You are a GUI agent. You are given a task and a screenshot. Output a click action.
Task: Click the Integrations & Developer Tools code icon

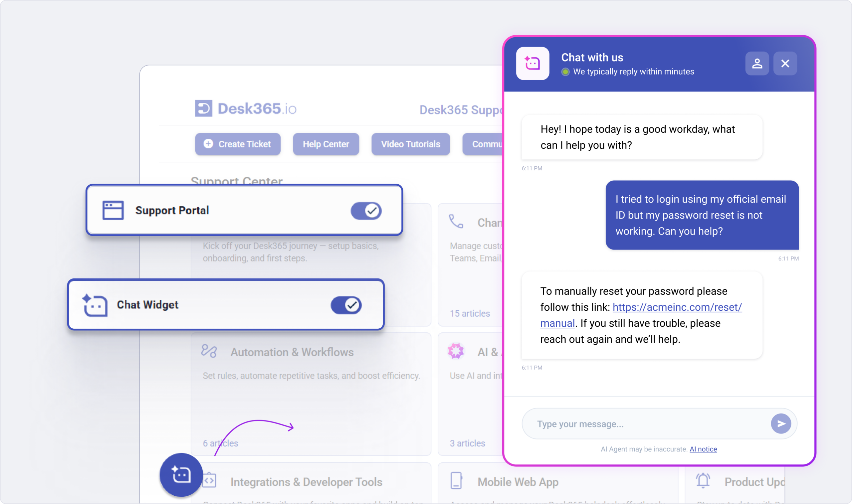click(209, 481)
